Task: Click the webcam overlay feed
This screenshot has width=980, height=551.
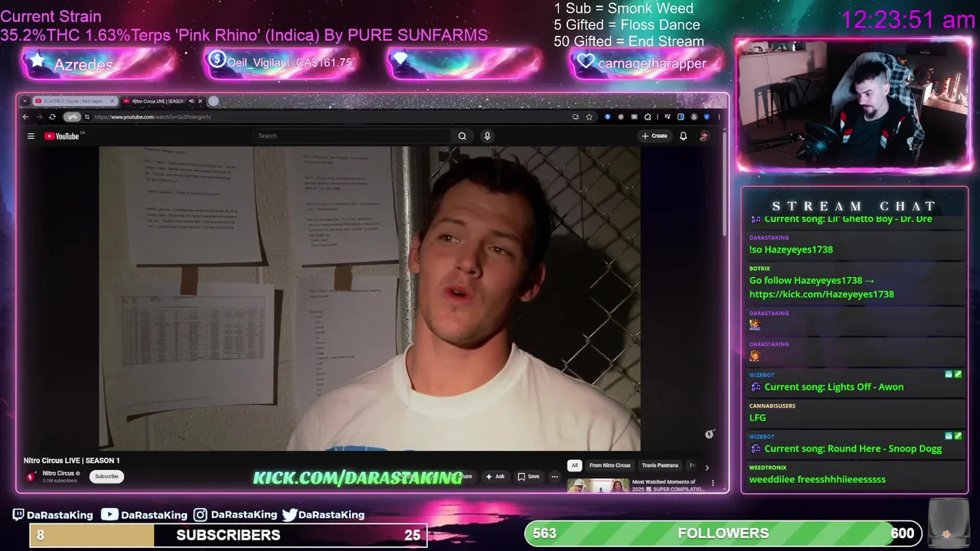Action: pos(853,103)
